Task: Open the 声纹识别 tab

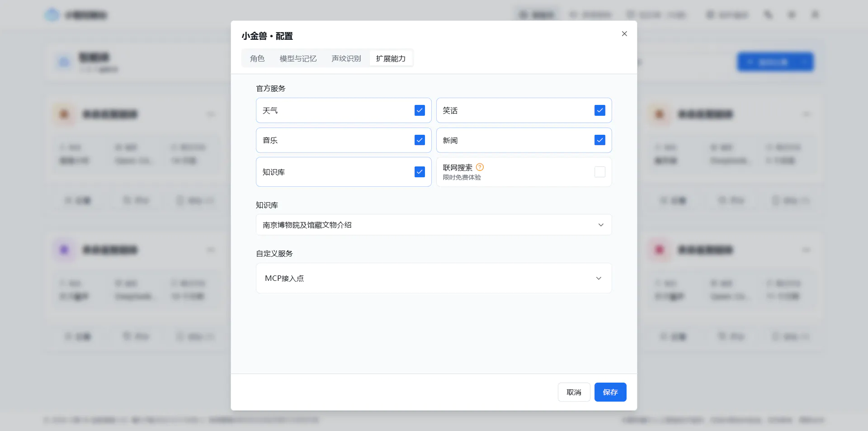Action: tap(346, 58)
